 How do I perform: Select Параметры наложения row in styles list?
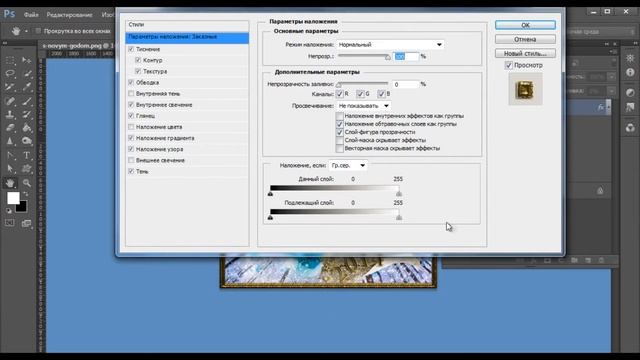click(187, 37)
